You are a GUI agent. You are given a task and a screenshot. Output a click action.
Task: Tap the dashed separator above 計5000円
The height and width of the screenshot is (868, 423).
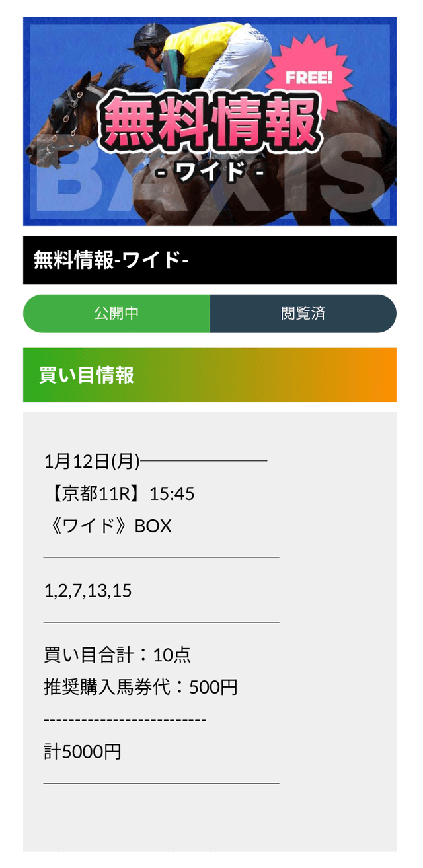(125, 719)
